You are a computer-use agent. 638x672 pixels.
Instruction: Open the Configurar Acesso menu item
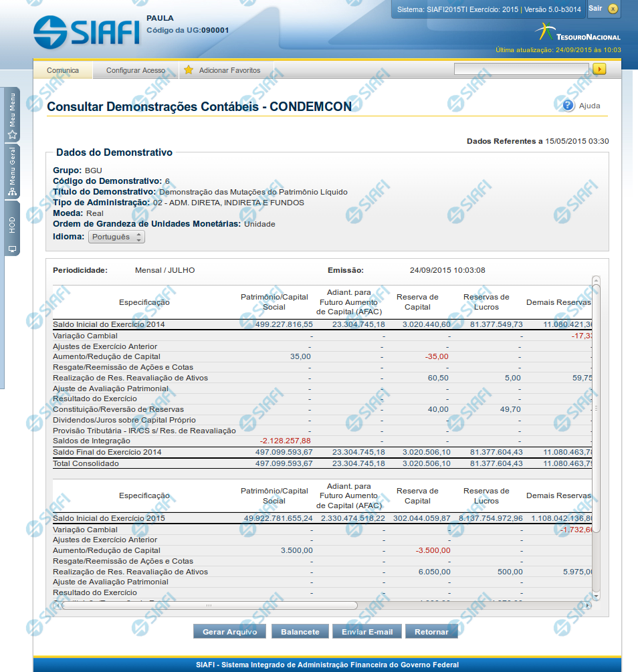point(136,70)
